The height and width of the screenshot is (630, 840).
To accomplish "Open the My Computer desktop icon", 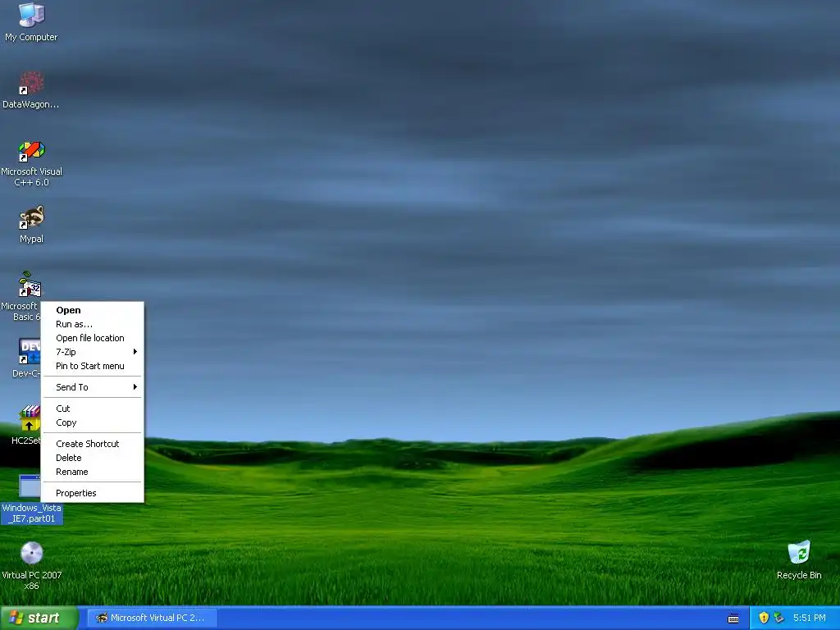I will click(31, 15).
